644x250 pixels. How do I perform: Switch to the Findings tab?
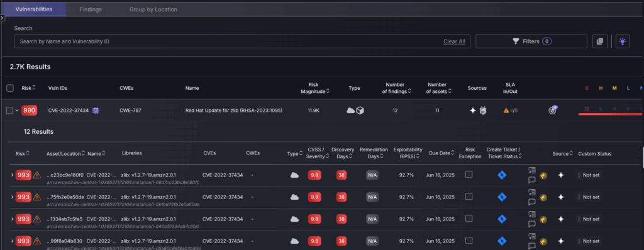pyautogui.click(x=91, y=9)
